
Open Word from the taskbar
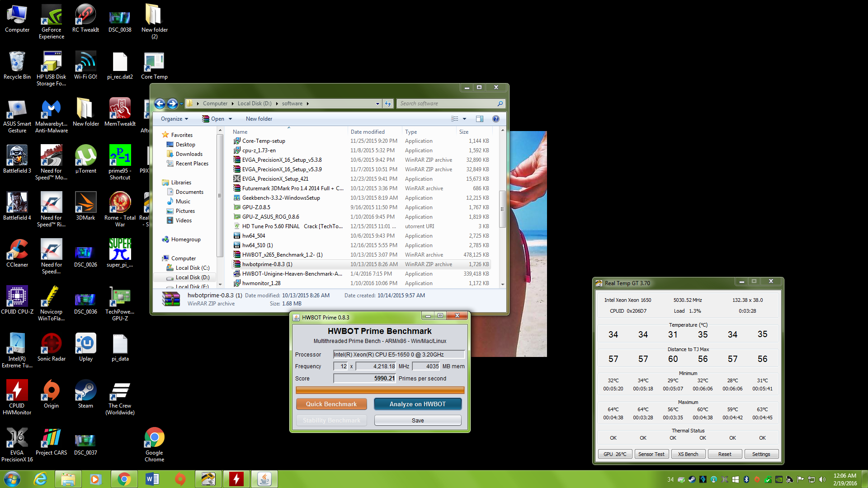tap(152, 479)
